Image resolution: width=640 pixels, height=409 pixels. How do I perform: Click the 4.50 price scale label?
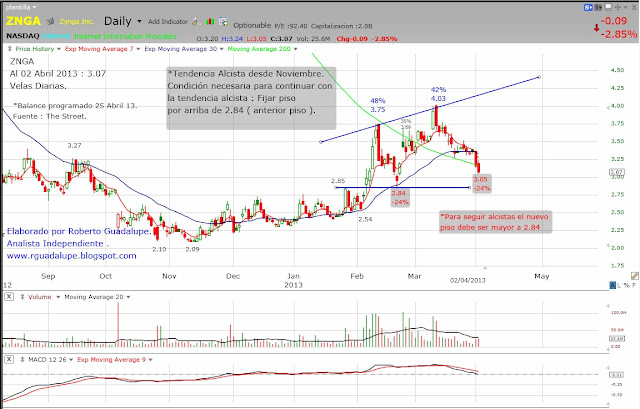tap(617, 70)
